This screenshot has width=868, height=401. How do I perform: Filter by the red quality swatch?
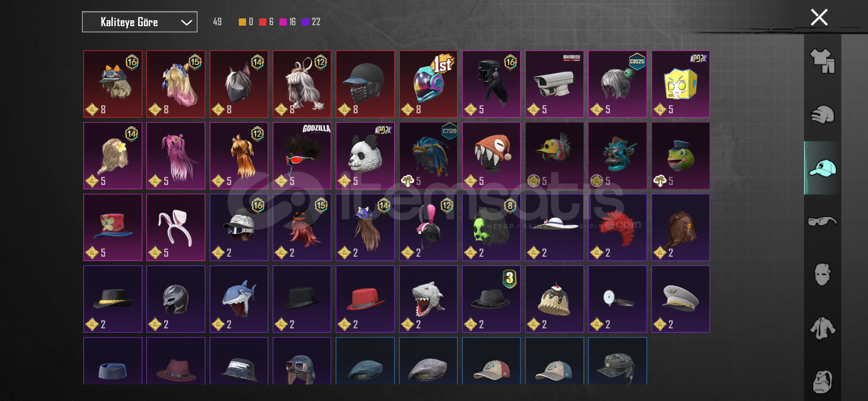pos(263,22)
